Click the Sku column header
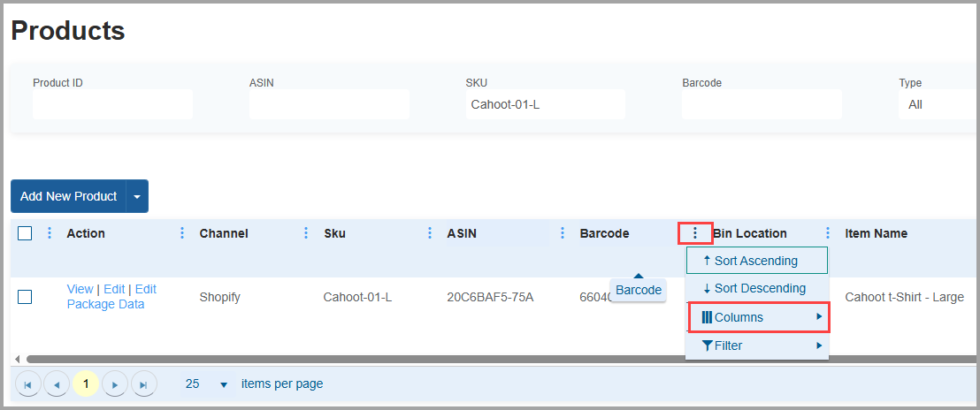The width and height of the screenshot is (980, 410). point(334,233)
